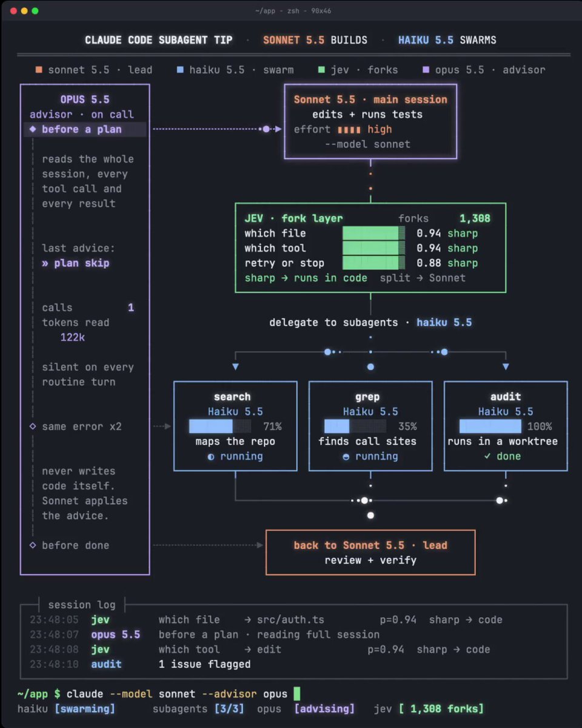Click the double-chevron before "plan skip"

coord(45,263)
